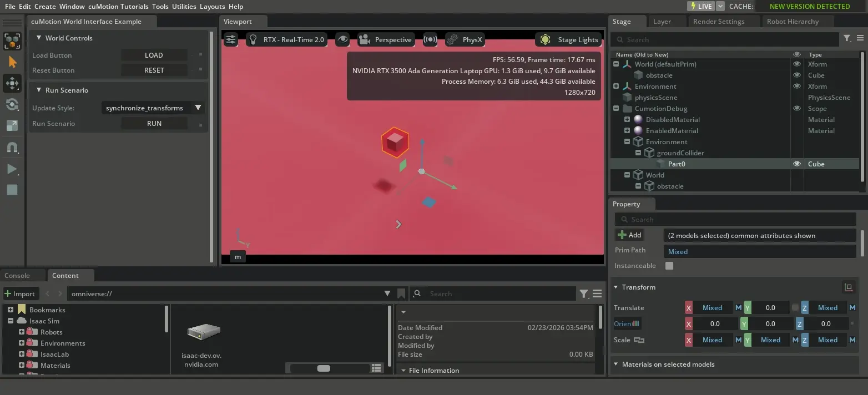Select the Scale tool in left toolbar
This screenshot has height=395, width=868.
coord(12,126)
